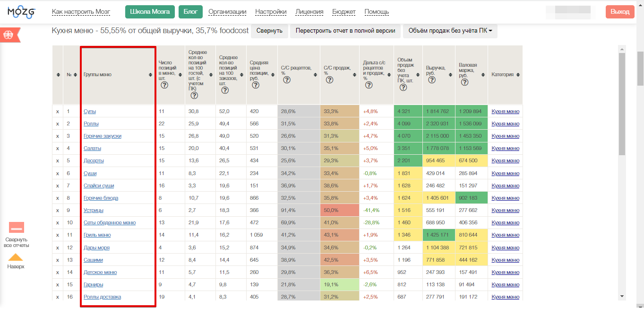Click question icon under Валовая маржа
This screenshot has width=644, height=309.
coord(464,82)
